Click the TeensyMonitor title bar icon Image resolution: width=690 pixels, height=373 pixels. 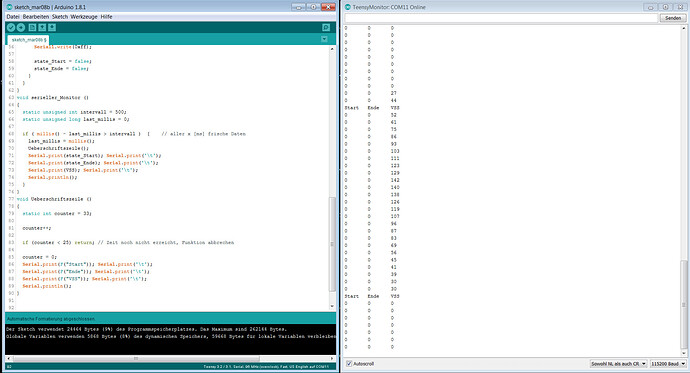click(348, 7)
